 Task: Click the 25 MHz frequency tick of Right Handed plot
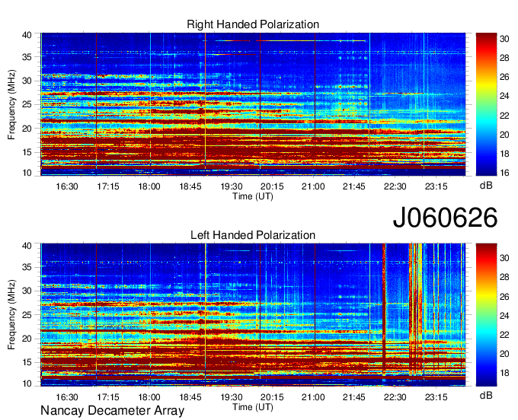pyautogui.click(x=27, y=104)
